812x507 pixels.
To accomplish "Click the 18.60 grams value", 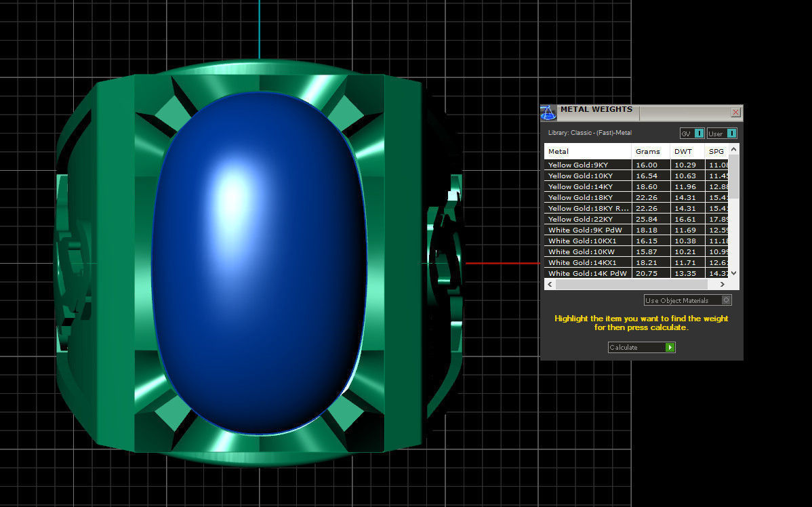I will [x=647, y=186].
